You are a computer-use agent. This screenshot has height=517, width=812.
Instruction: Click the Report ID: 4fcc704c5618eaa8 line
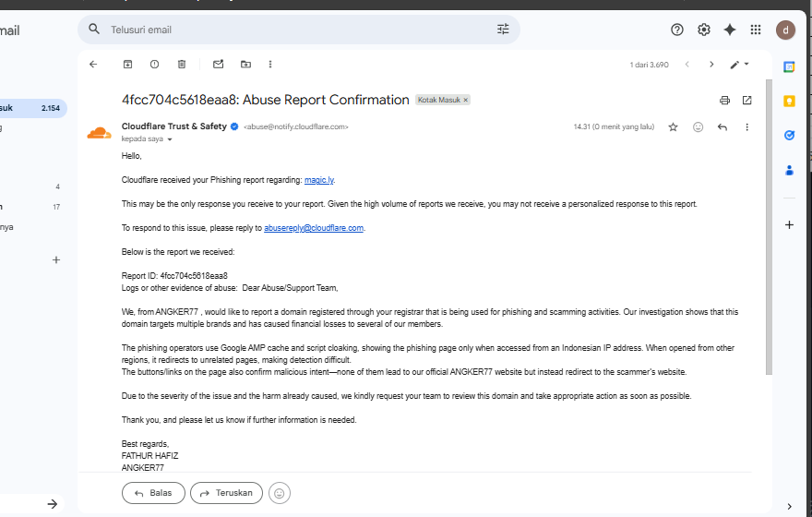(174, 276)
